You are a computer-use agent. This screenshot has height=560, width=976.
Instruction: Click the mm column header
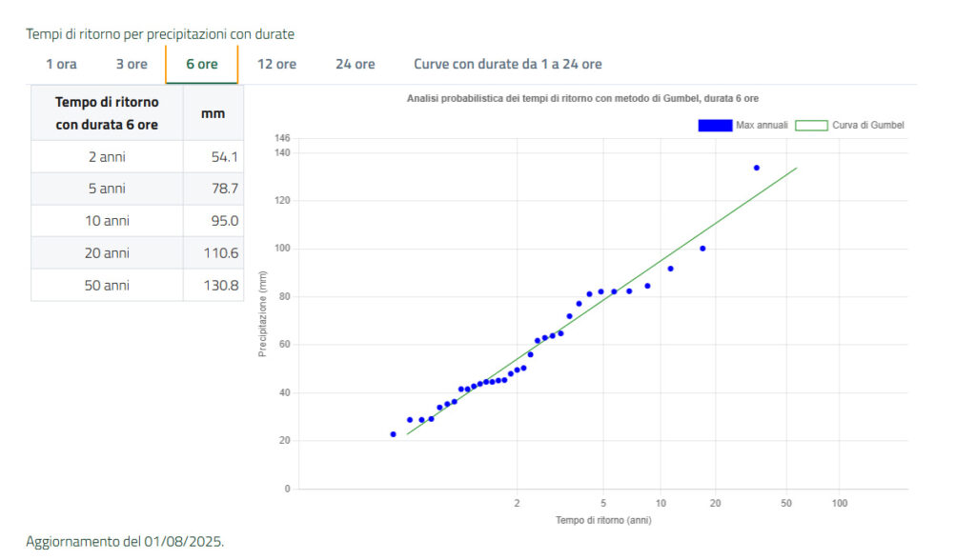[x=213, y=113]
